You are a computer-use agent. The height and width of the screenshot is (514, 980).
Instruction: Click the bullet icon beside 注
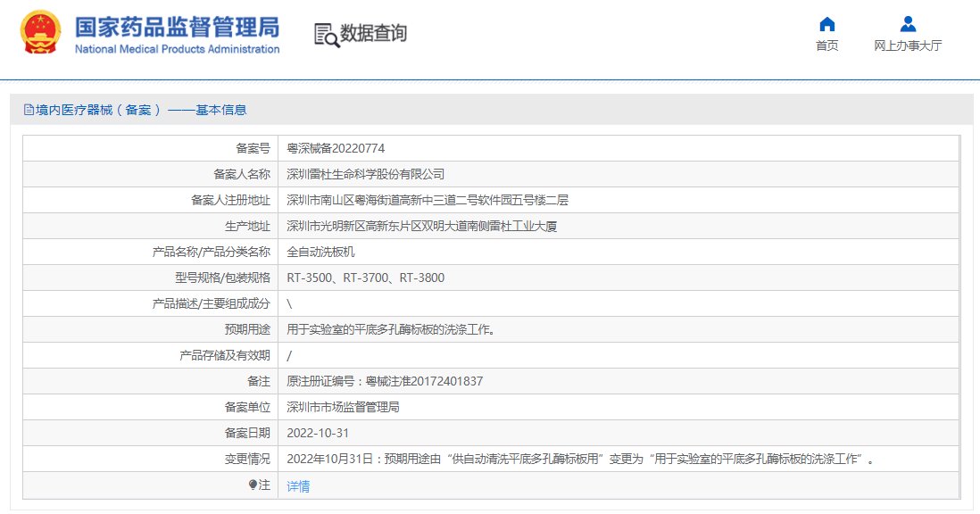253,485
